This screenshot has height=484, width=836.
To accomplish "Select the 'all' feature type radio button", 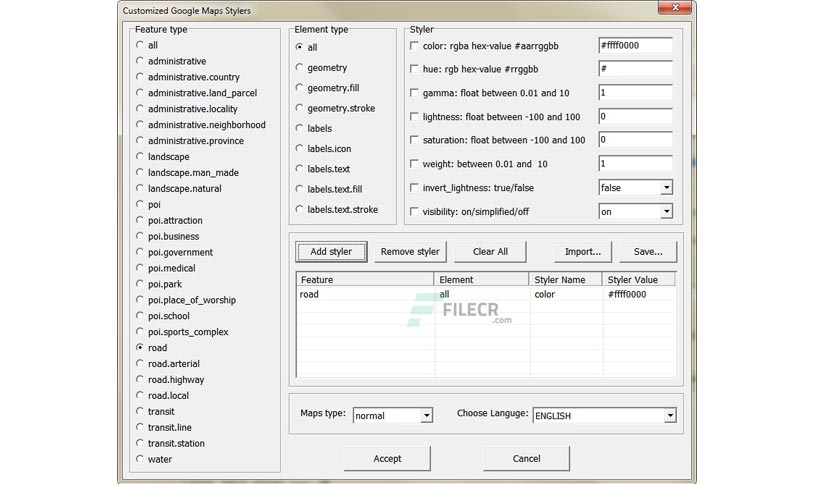I will [140, 45].
